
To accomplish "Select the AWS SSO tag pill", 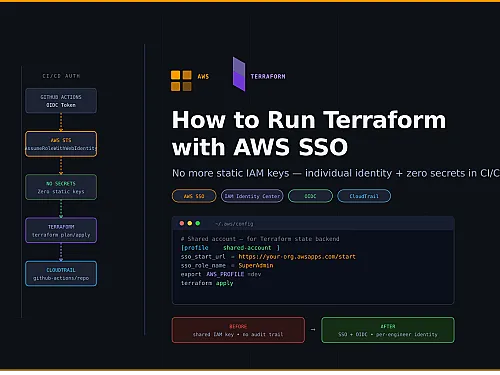I will tap(194, 196).
